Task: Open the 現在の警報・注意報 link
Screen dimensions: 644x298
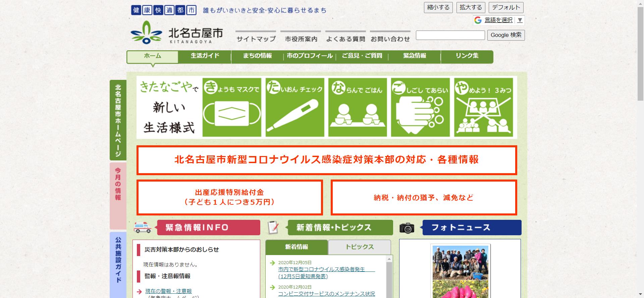Action: [168, 291]
